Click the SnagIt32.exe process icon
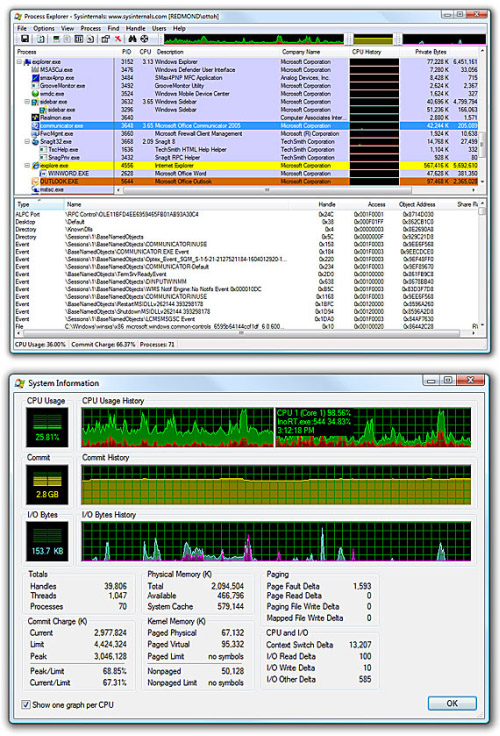Screen dimensions: 500x736 pos(35,142)
